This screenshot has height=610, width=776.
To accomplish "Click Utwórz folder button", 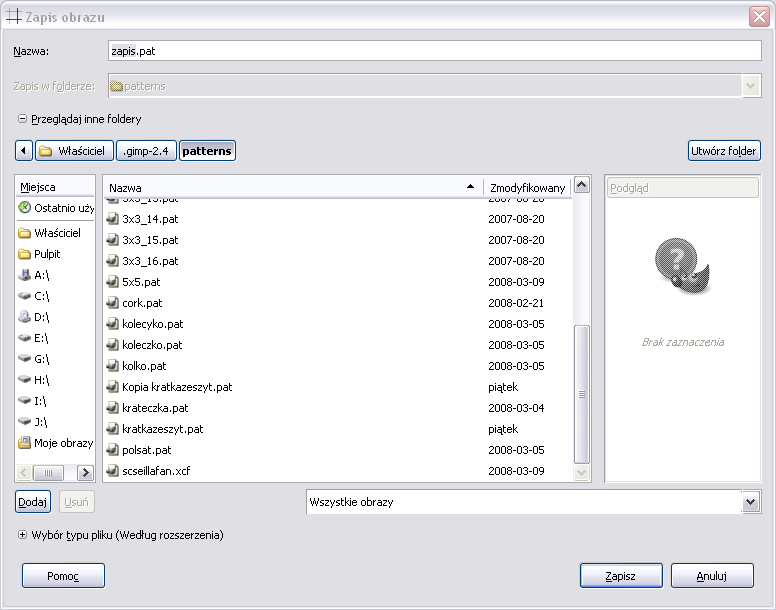I will coord(724,151).
